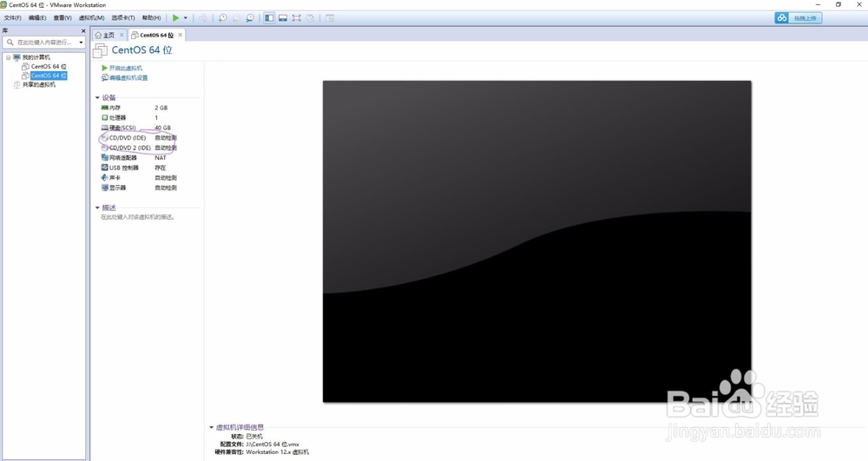Switch to full screen mode icon

pos(297,17)
